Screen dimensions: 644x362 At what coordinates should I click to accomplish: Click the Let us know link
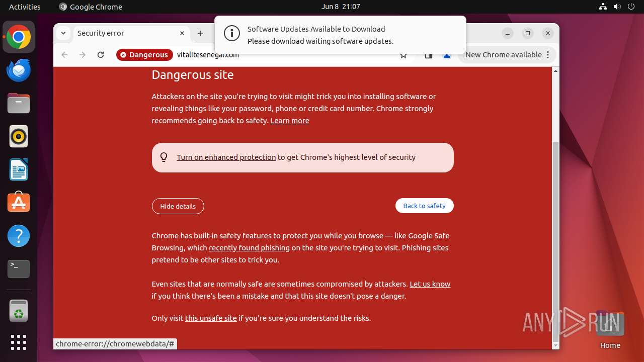pos(430,284)
